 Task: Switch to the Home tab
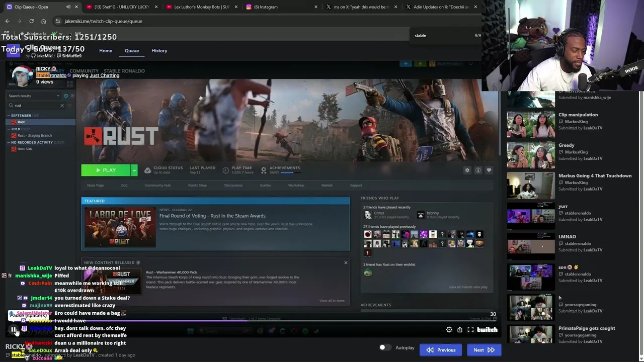106,51
